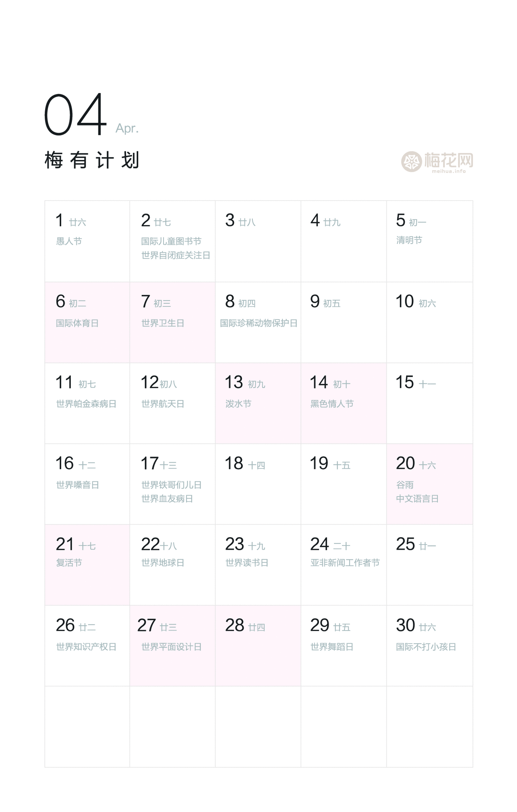Click the 国际儿童图书节 event label
This screenshot has height=812, width=517.
(x=171, y=241)
